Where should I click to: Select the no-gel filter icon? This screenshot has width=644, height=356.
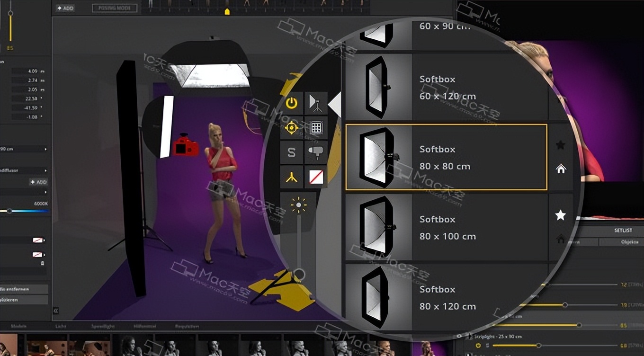coord(316,178)
